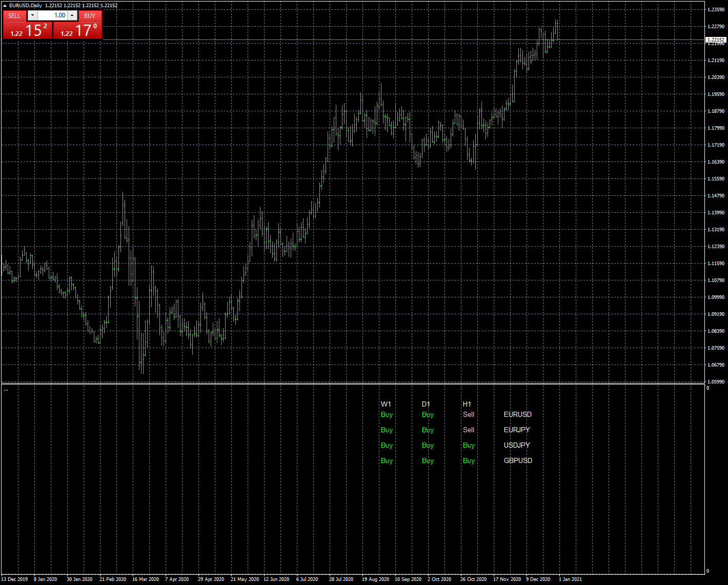
Task: Click the H1 Sell signal for EURUSD
Action: click(469, 414)
